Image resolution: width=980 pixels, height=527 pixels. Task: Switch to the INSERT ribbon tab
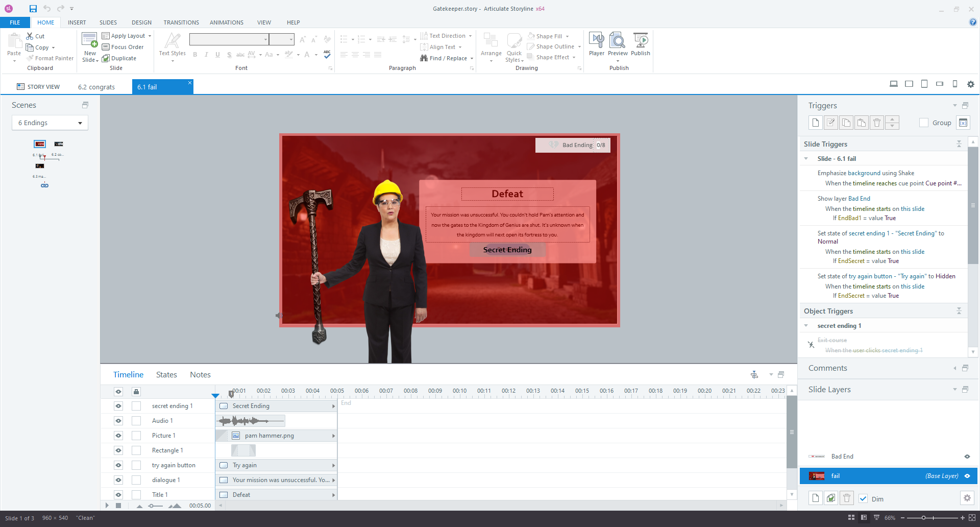(77, 22)
